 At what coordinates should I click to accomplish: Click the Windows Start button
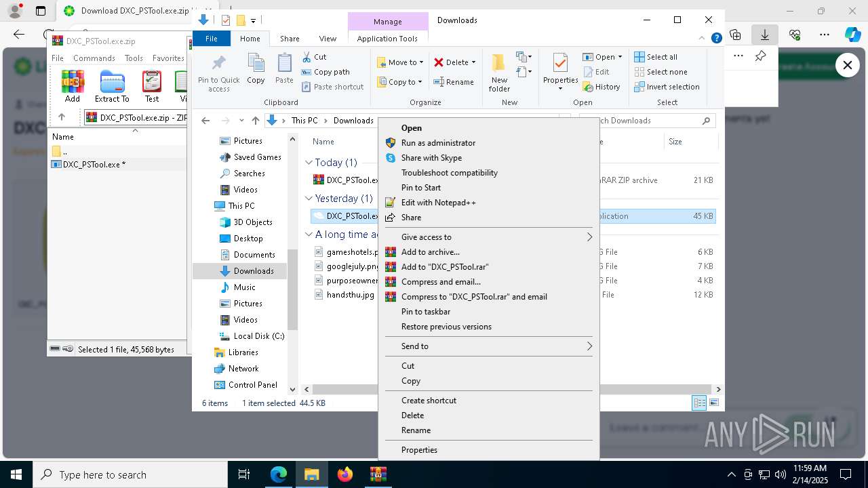[x=16, y=474]
